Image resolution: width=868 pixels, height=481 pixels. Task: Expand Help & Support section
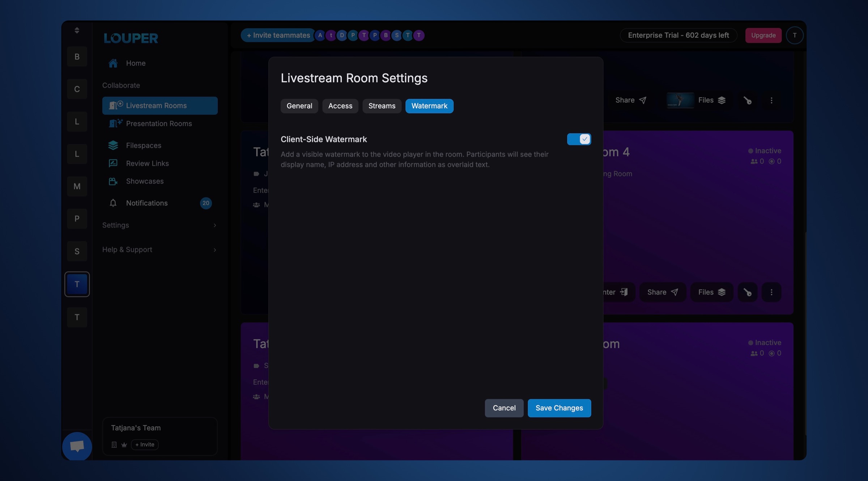click(159, 249)
